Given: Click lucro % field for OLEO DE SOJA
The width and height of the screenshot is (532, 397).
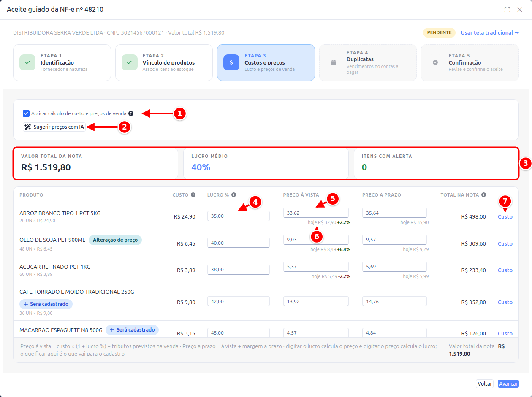Looking at the screenshot, I should [239, 243].
